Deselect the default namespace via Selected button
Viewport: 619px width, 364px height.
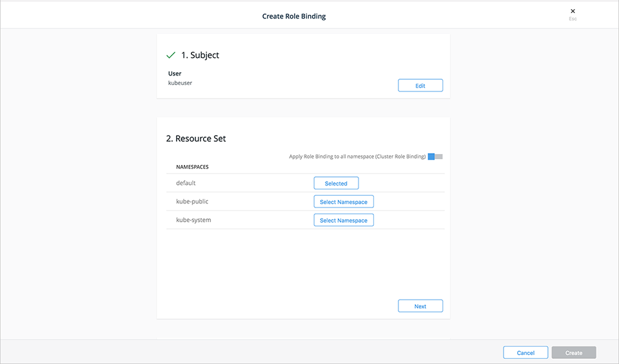(336, 184)
